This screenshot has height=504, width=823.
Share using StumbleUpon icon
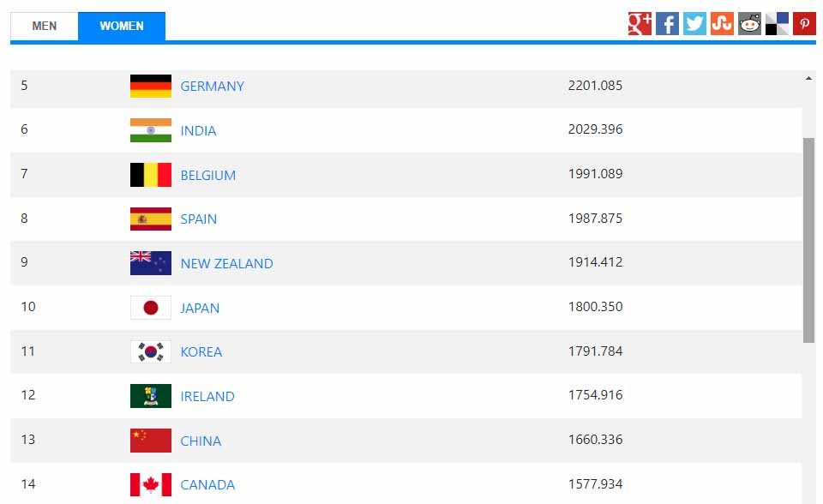[722, 24]
